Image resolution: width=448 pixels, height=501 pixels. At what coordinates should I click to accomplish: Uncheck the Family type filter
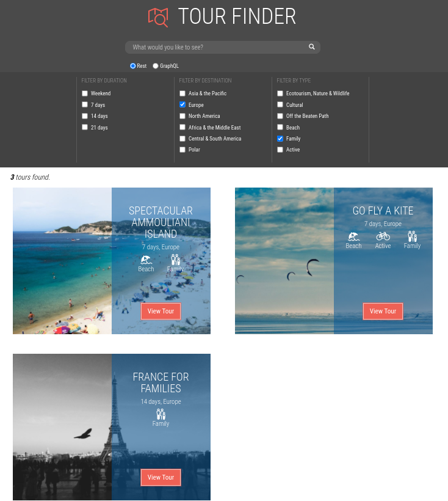pos(280,138)
